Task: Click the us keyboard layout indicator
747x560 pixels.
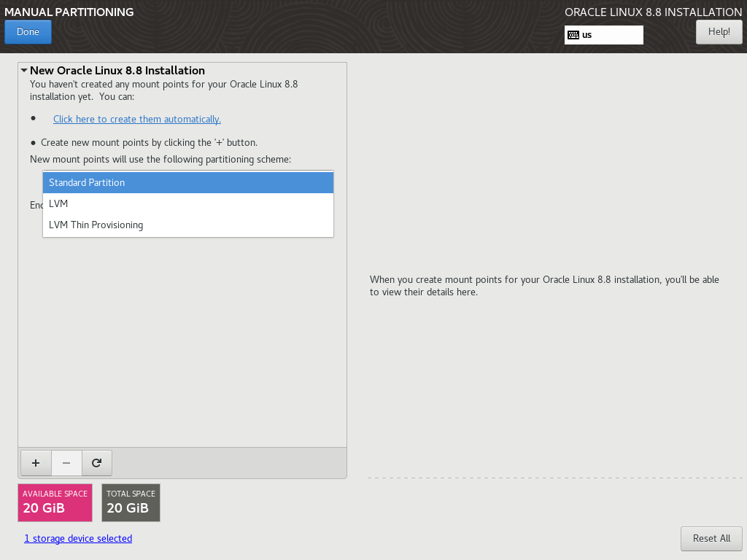Action: [x=603, y=35]
